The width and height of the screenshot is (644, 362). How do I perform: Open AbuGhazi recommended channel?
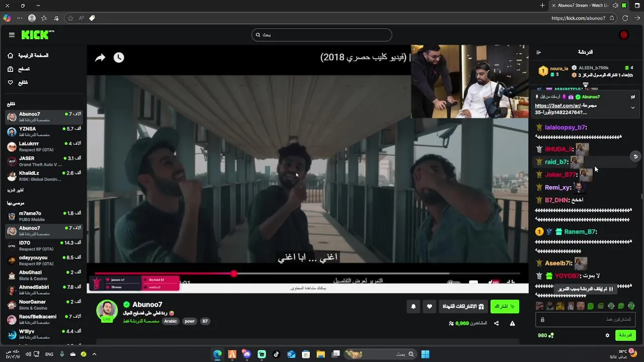pos(44,275)
